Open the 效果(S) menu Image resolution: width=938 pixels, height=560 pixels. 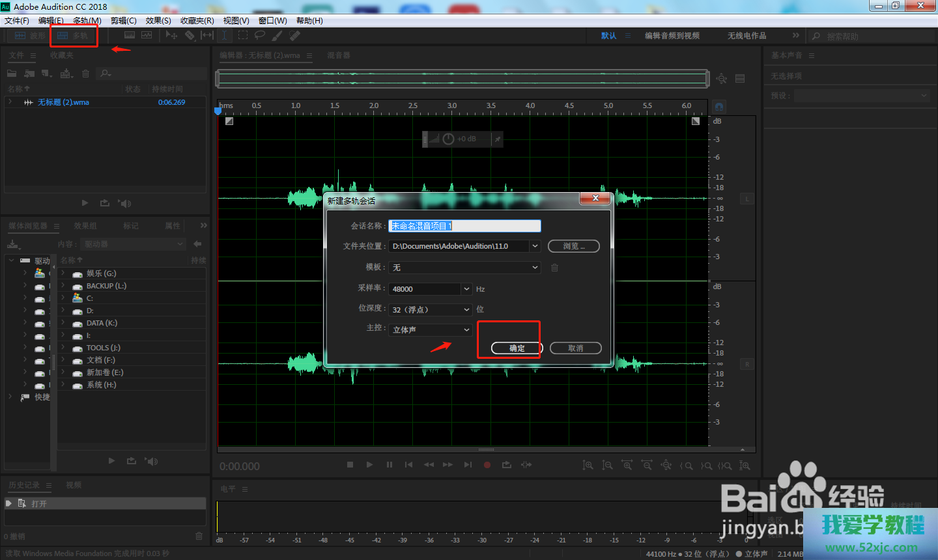click(158, 21)
